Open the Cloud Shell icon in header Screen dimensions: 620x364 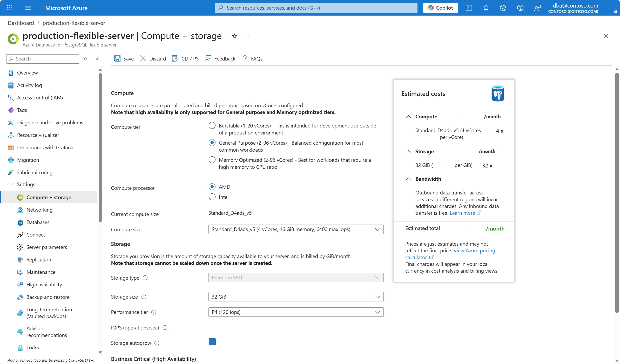(469, 8)
